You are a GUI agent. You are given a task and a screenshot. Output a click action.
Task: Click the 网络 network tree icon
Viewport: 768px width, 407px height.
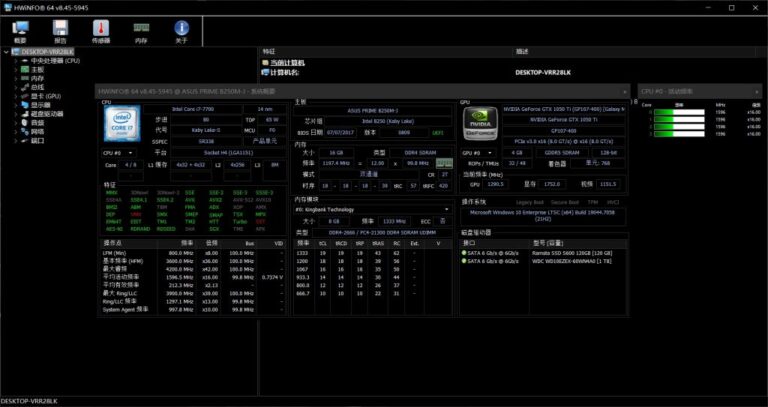click(24, 131)
